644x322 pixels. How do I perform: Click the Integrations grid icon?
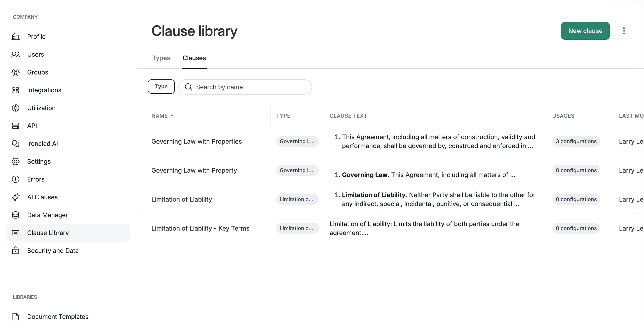16,90
